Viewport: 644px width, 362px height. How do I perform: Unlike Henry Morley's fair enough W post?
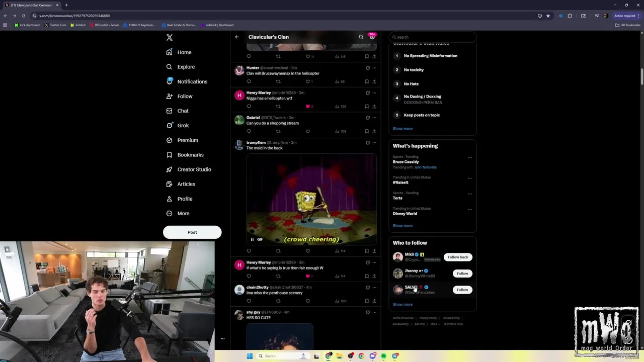pyautogui.click(x=309, y=276)
